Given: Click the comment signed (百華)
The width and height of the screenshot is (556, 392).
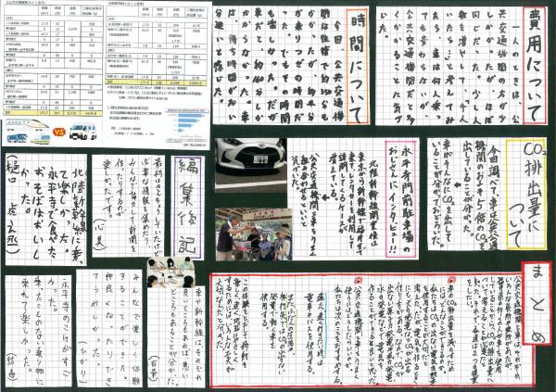Looking at the screenshot, I should pos(176,336).
